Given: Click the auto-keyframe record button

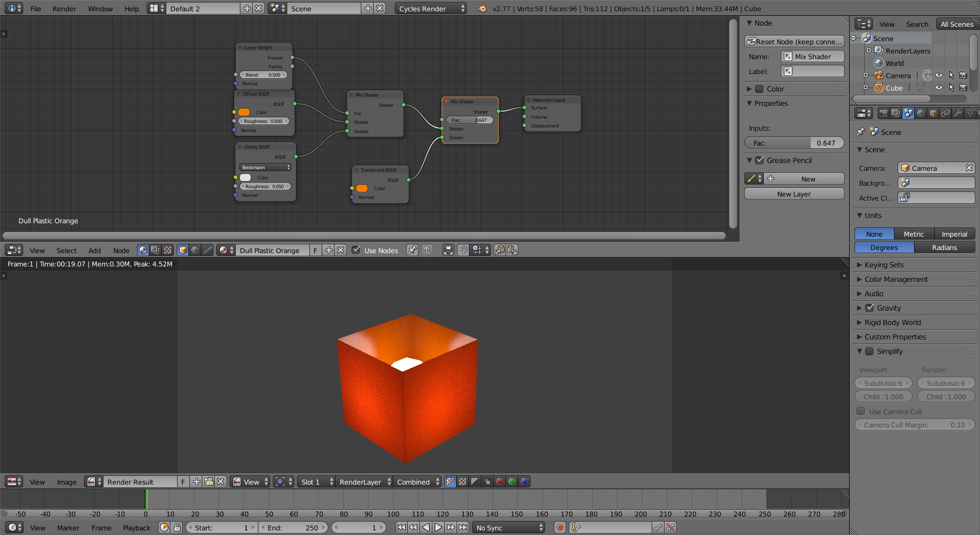Looking at the screenshot, I should (x=560, y=527).
